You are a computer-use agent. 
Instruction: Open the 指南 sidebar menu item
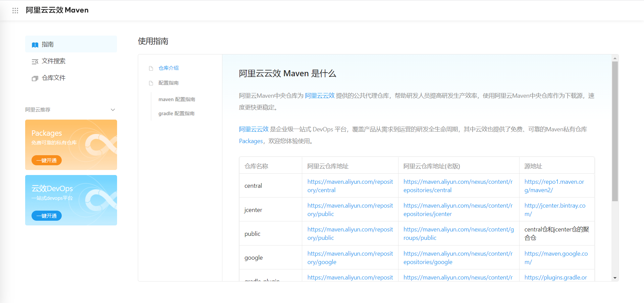(x=71, y=44)
